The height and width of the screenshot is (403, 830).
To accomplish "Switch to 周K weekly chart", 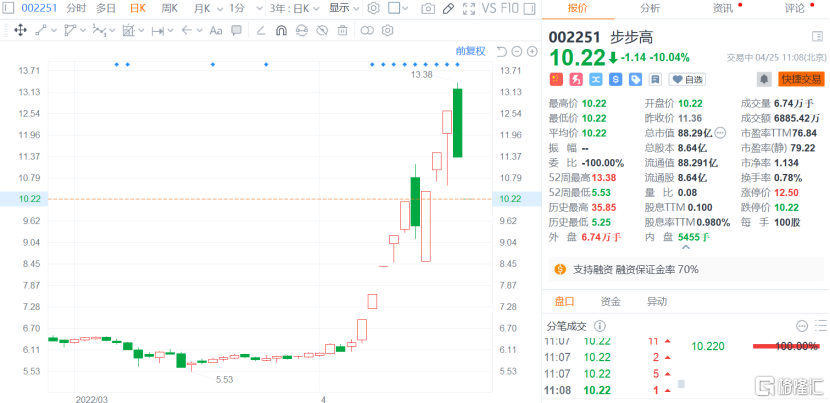I will pyautogui.click(x=169, y=8).
